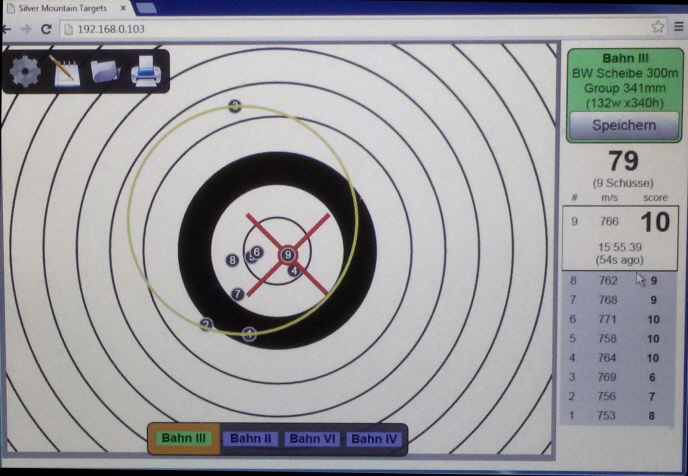Image resolution: width=688 pixels, height=476 pixels.
Task: Switch to the Bahn II lane tab
Action: click(x=249, y=438)
